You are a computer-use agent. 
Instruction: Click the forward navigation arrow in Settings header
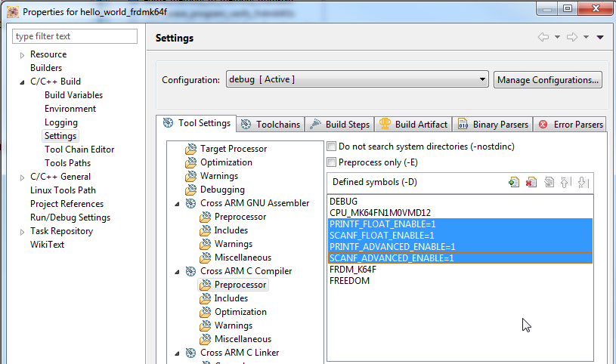coord(572,37)
